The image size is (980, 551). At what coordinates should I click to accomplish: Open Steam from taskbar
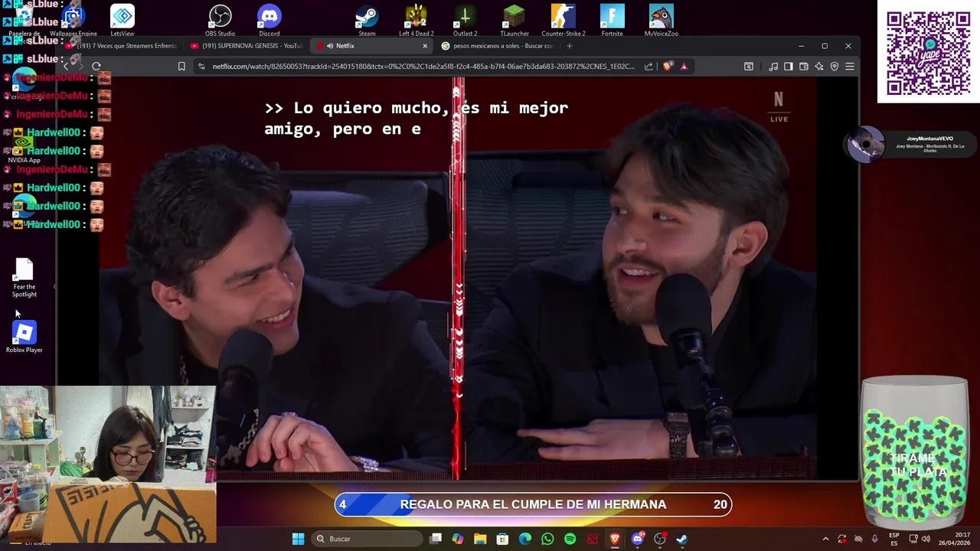coord(682,539)
